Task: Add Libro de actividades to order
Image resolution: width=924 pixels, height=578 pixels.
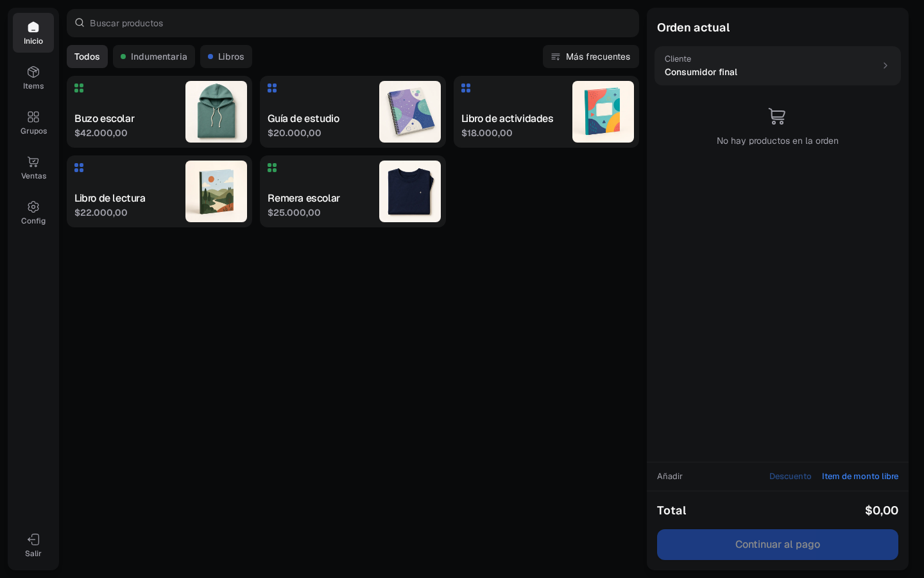Action: (x=546, y=112)
